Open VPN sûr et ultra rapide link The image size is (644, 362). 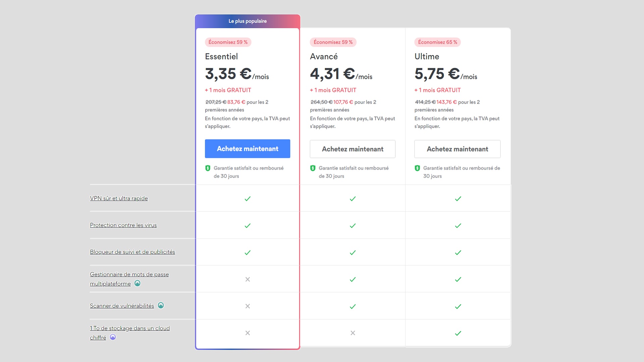pyautogui.click(x=119, y=198)
